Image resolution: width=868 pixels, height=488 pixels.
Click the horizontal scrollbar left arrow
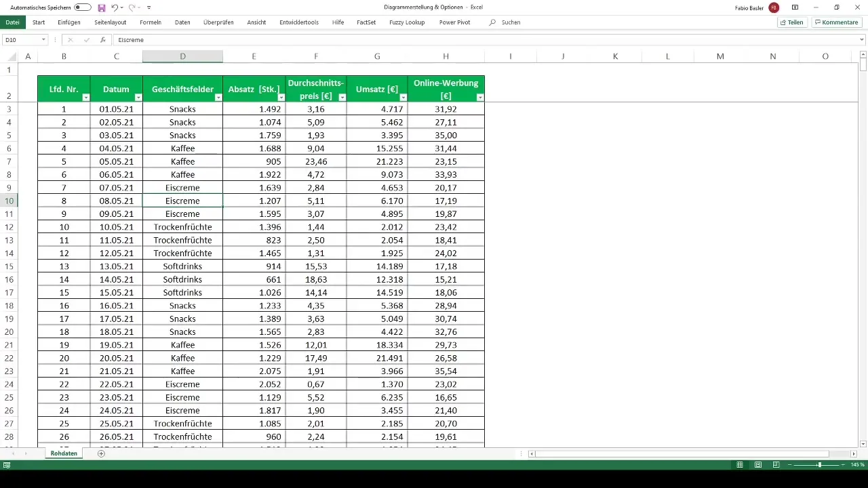click(532, 453)
